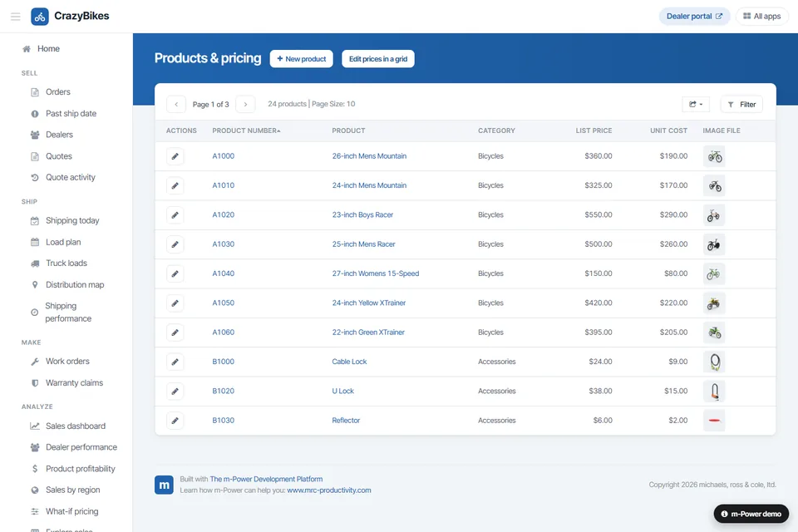The image size is (798, 532).
Task: Sort by Category column header
Action: [x=496, y=131]
